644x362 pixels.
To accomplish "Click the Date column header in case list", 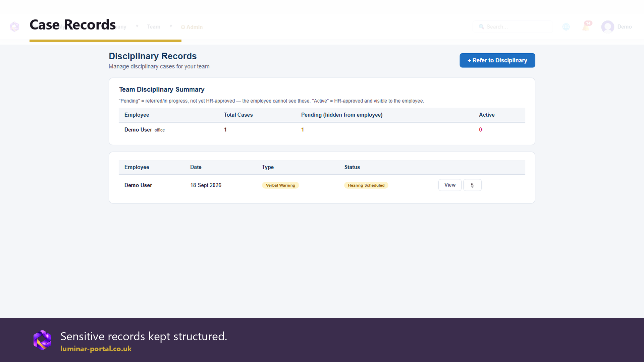I will click(196, 167).
